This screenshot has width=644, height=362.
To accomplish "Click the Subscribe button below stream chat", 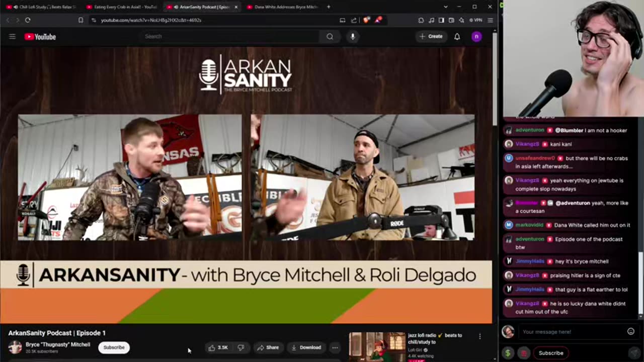I will (x=551, y=353).
